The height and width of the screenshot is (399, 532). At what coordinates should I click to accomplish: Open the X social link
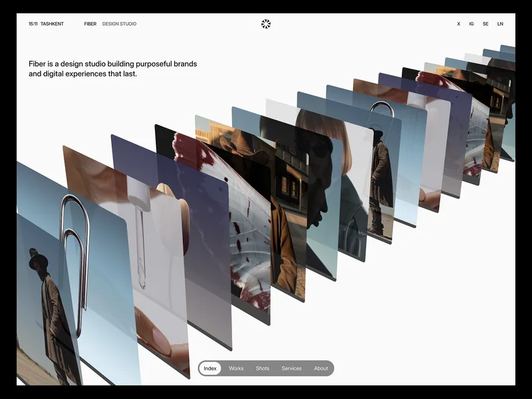coord(458,24)
